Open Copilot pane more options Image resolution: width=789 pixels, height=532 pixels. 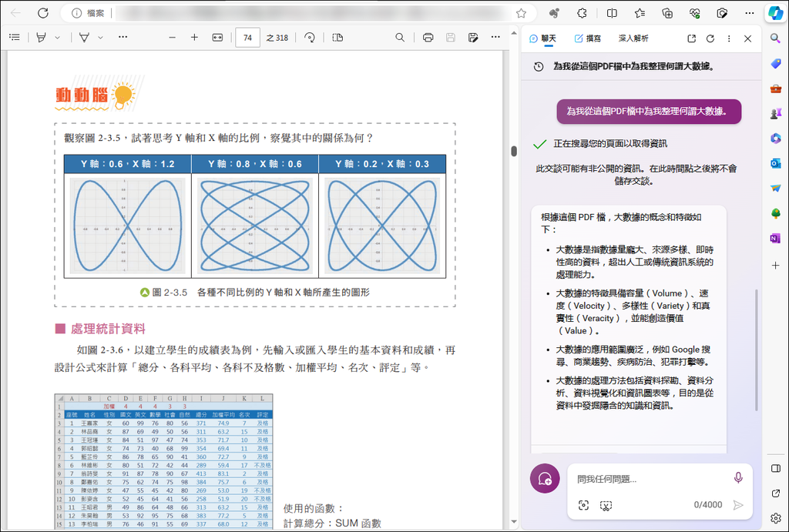click(729, 38)
